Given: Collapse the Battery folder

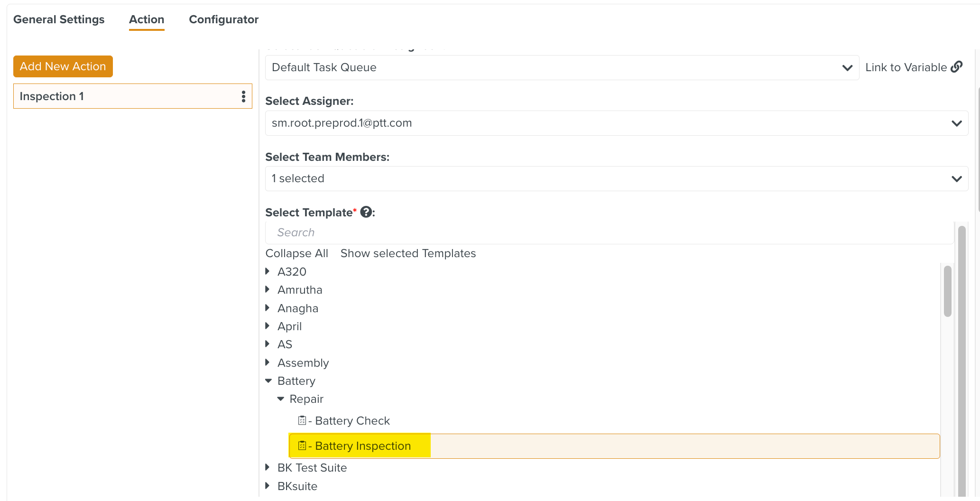Looking at the screenshot, I should pyautogui.click(x=268, y=380).
